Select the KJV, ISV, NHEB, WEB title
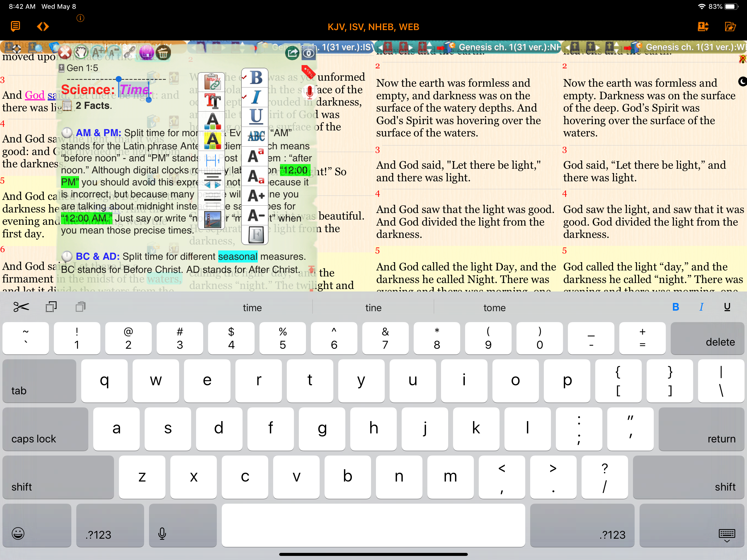 (x=373, y=27)
